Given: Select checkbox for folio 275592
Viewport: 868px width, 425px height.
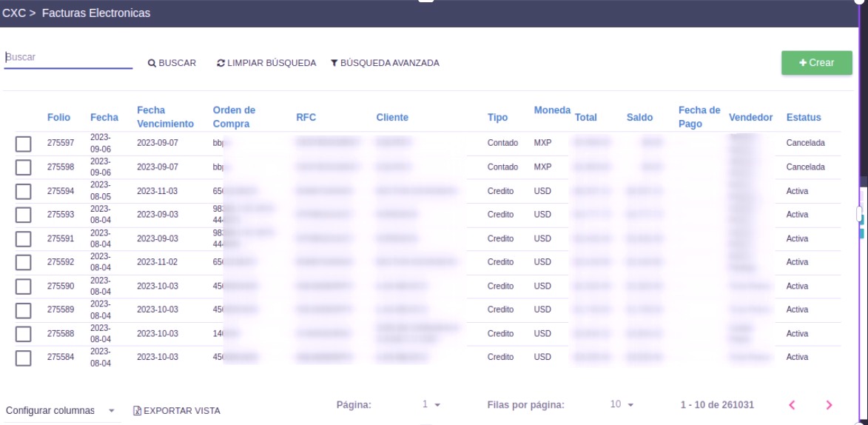Looking at the screenshot, I should pos(23,263).
